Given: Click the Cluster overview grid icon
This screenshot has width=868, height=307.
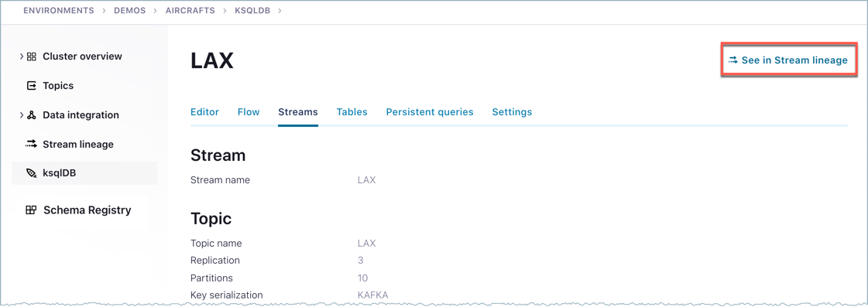Looking at the screenshot, I should (32, 56).
